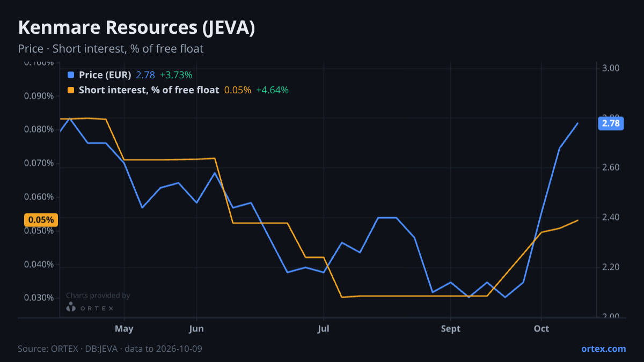Click the 0.030% left axis label
This screenshot has width=644, height=362.
(39, 298)
